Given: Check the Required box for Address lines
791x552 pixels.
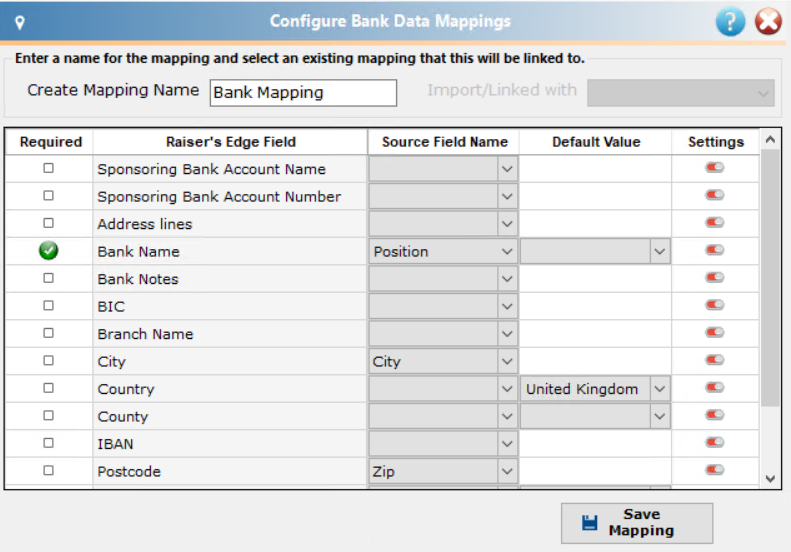Looking at the screenshot, I should click(x=48, y=223).
